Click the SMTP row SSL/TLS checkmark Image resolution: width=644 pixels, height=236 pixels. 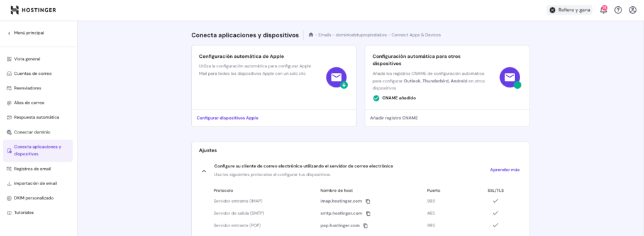pyautogui.click(x=496, y=213)
